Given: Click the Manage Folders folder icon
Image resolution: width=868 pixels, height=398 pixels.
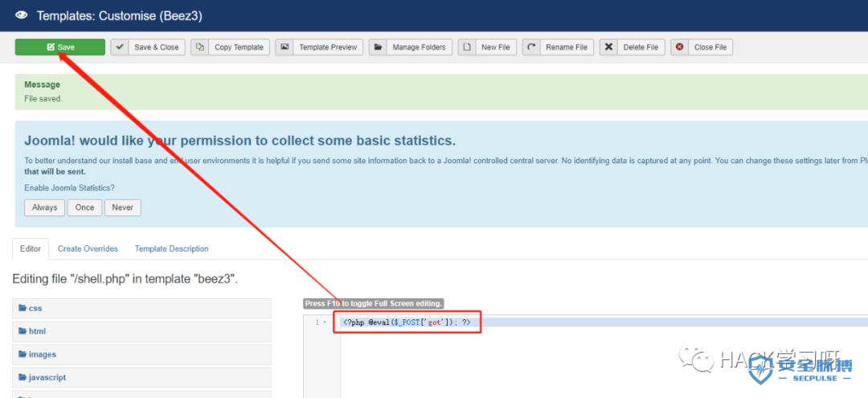Looking at the screenshot, I should (x=378, y=47).
